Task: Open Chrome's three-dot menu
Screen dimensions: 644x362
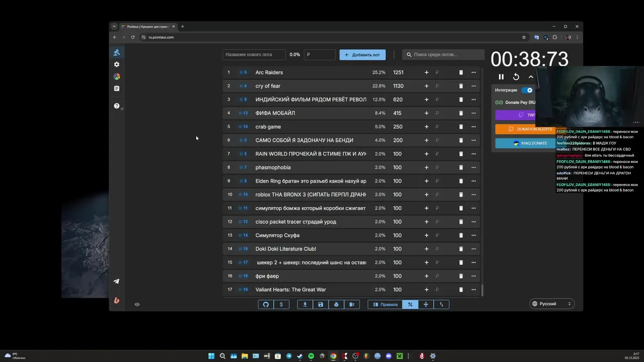Action: (577, 37)
